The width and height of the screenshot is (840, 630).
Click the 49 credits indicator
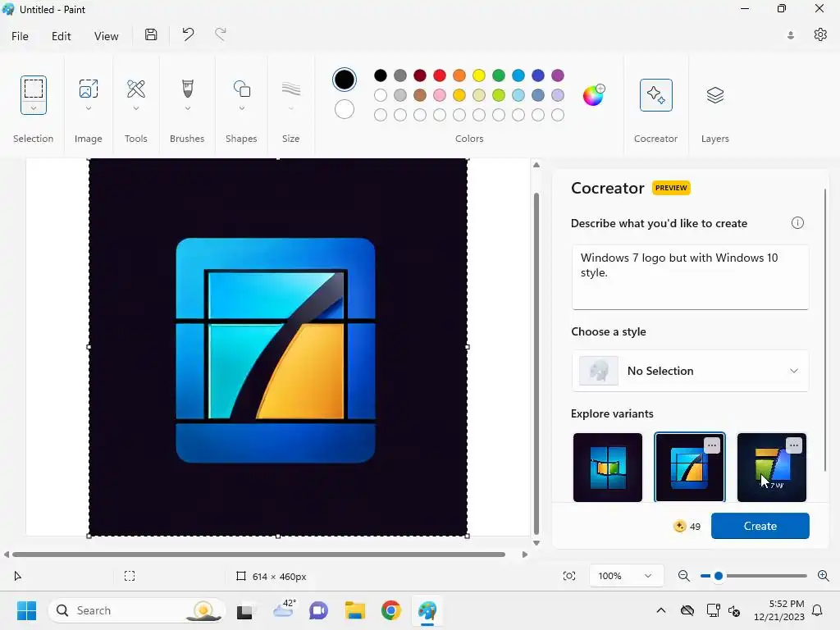[x=687, y=526]
